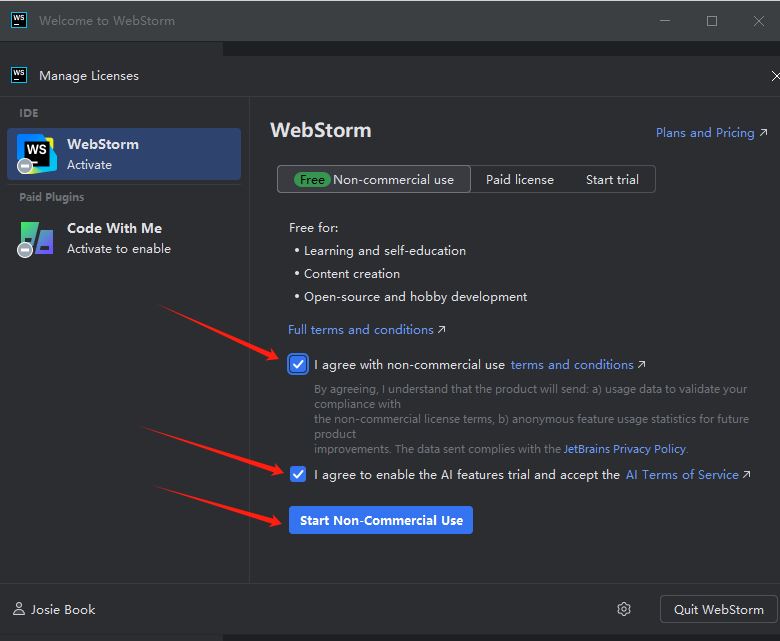Select the WebStorm product icon in sidebar

tap(36, 154)
